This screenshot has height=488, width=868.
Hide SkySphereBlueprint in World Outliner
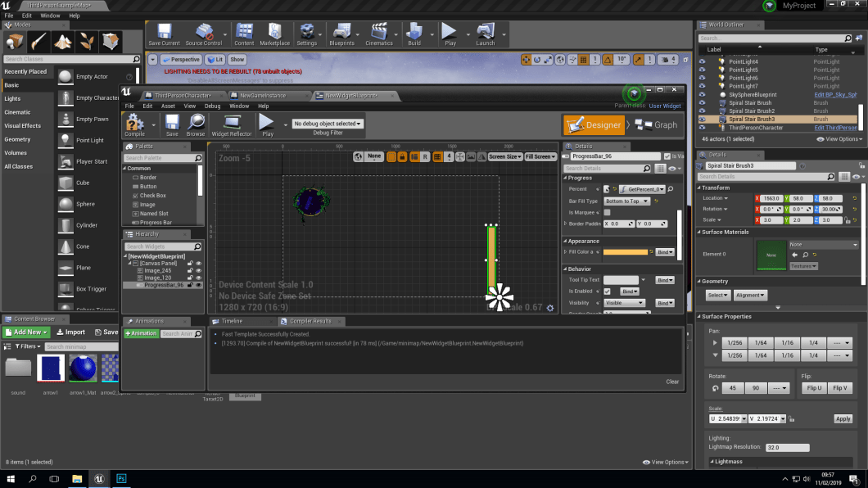(702, 95)
